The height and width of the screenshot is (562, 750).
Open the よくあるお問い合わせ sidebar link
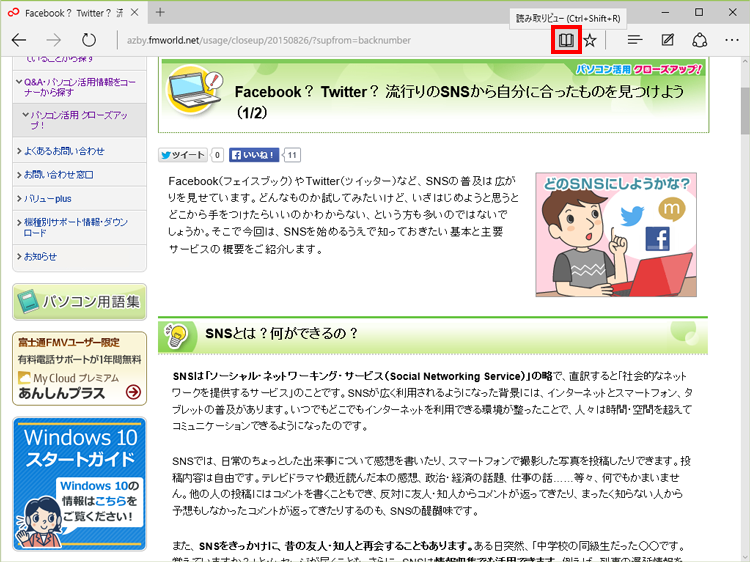click(x=66, y=151)
